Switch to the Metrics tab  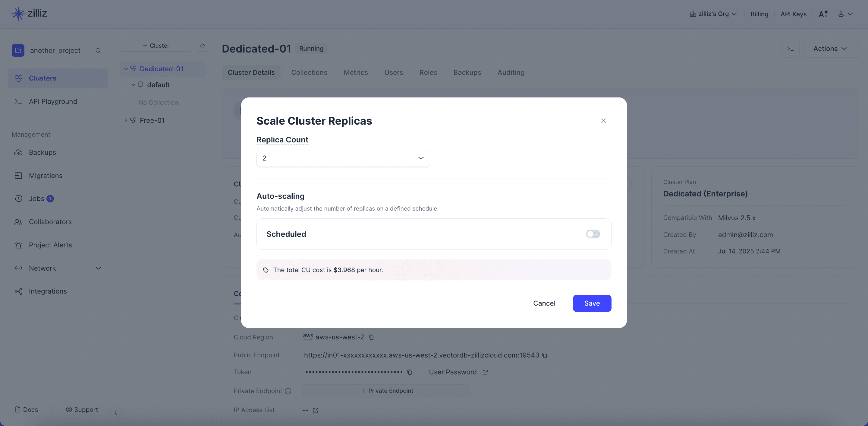[356, 72]
